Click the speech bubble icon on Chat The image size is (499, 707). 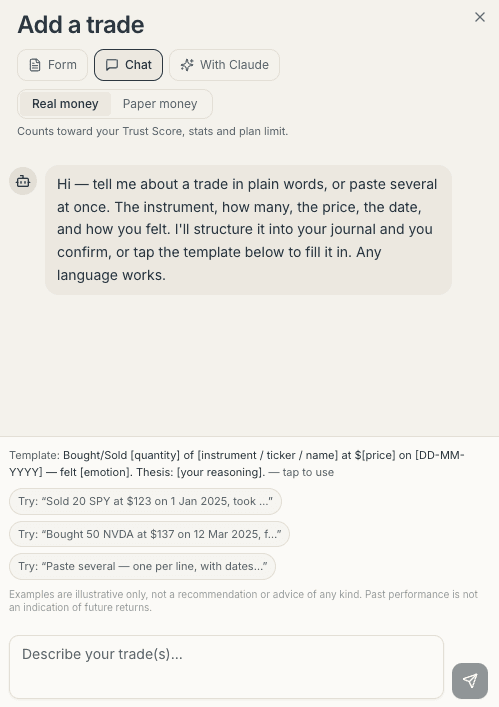(112, 65)
